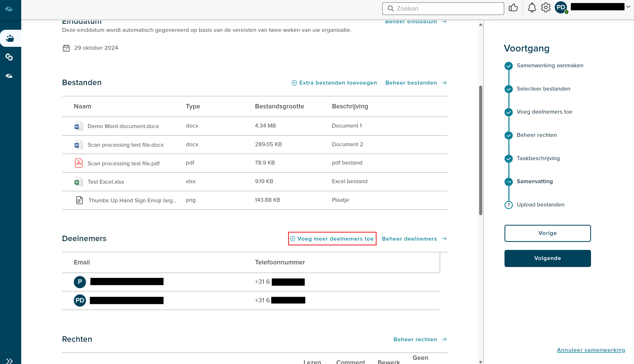The height and width of the screenshot is (364, 634).
Task: Click checkmark icon of Samenwerking aanmaken step
Action: pos(509,66)
